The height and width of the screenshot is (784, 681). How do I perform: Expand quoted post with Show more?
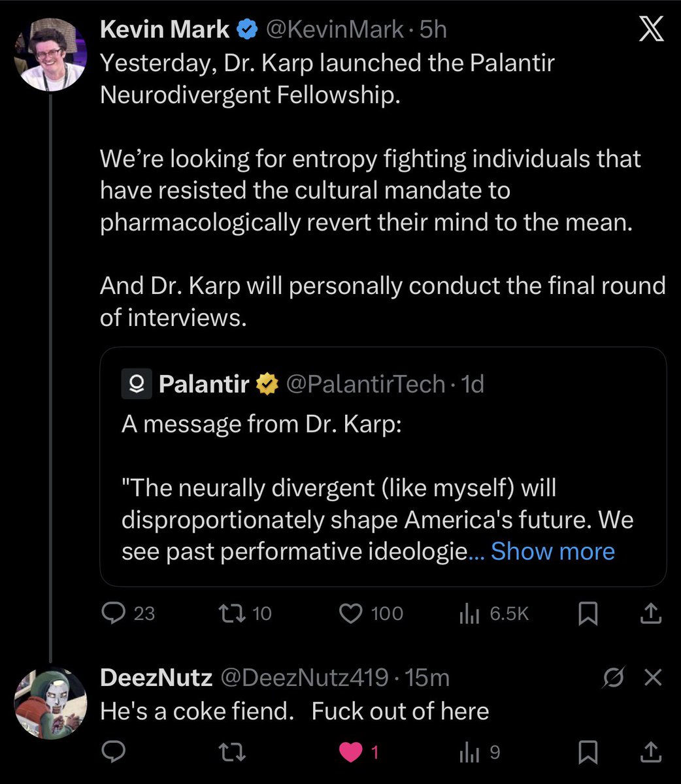pyautogui.click(x=552, y=551)
